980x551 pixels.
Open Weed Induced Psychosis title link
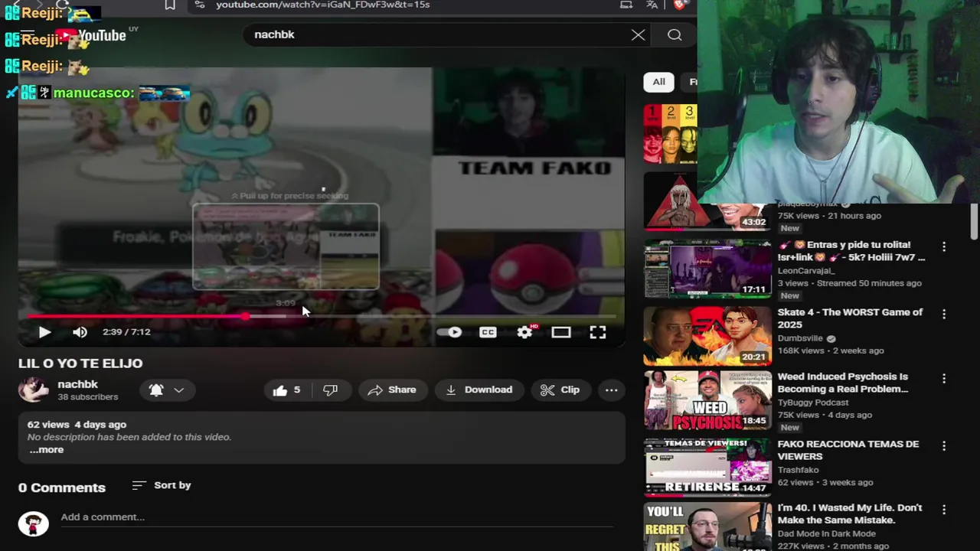tap(842, 383)
